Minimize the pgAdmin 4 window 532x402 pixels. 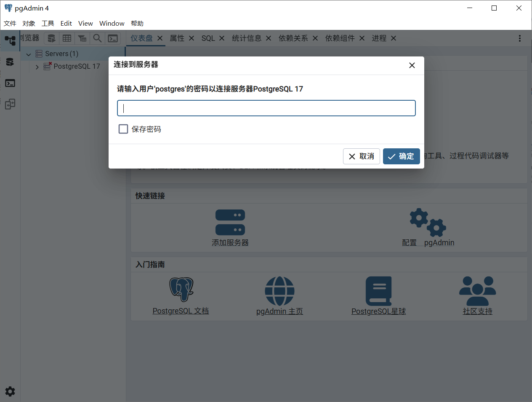tap(470, 8)
